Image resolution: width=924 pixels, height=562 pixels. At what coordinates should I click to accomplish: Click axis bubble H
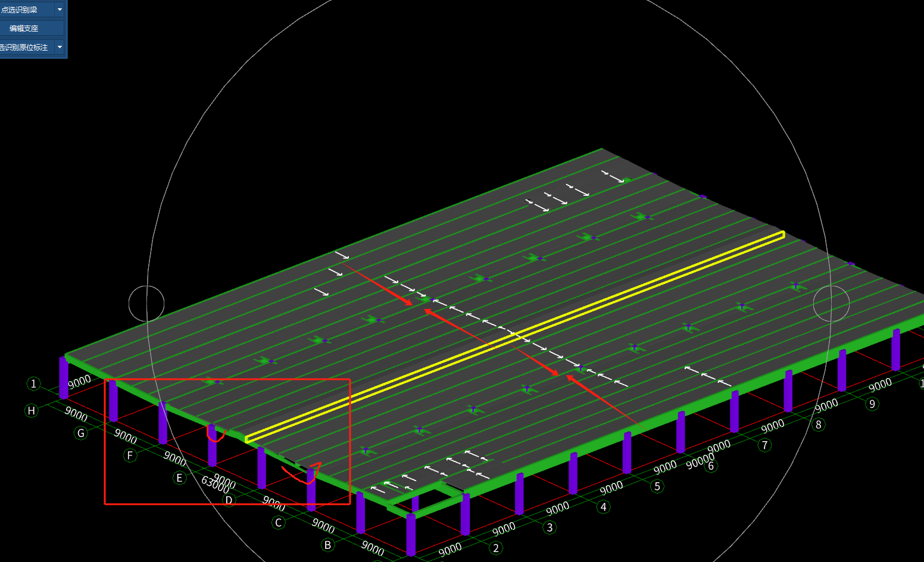click(x=31, y=411)
